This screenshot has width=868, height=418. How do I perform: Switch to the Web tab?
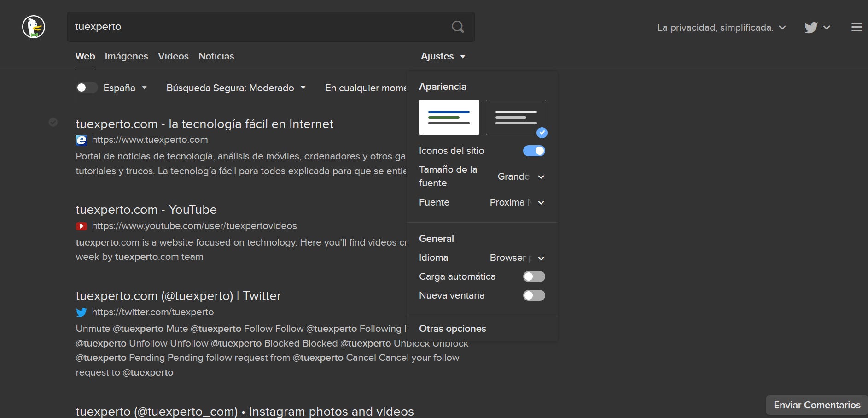(85, 56)
